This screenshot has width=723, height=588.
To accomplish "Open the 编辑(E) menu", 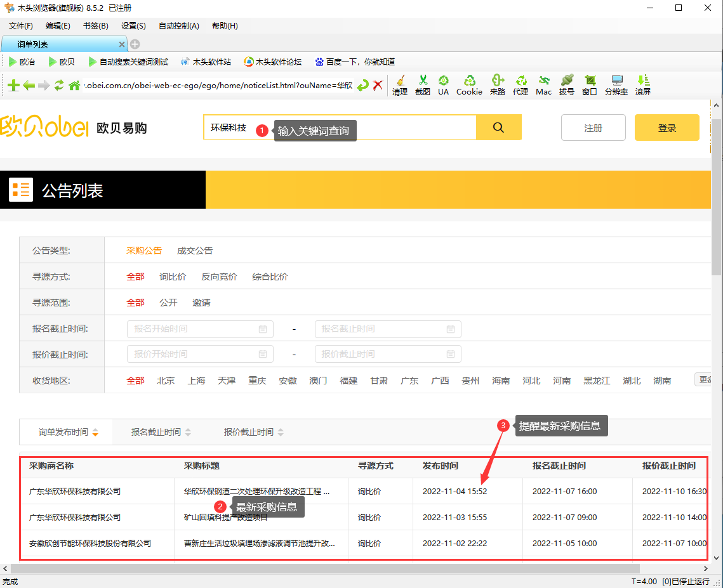I will 58,26.
